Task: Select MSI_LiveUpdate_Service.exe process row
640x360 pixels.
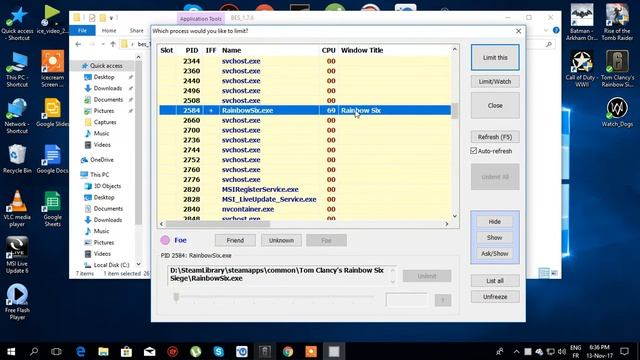Action: tap(305, 199)
